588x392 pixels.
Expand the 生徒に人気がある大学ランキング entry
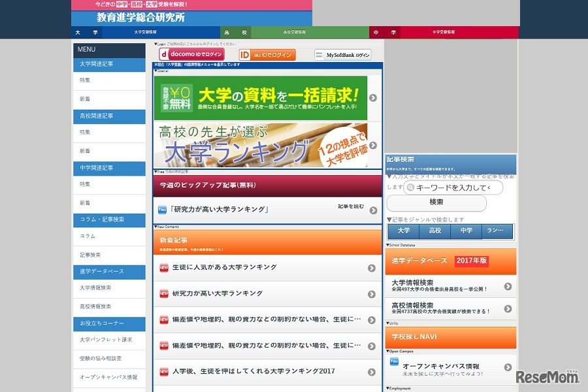point(372,267)
